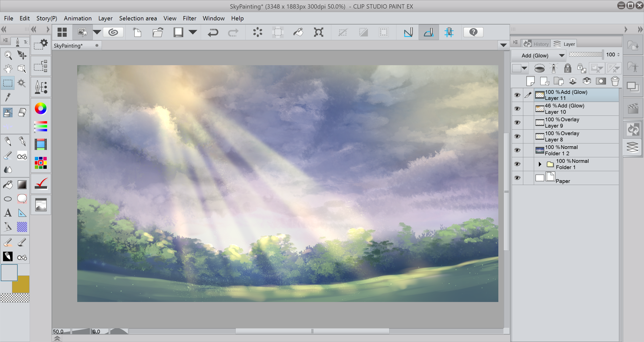
Task: Select the Hand move-canvas tool
Action: pyautogui.click(x=8, y=68)
